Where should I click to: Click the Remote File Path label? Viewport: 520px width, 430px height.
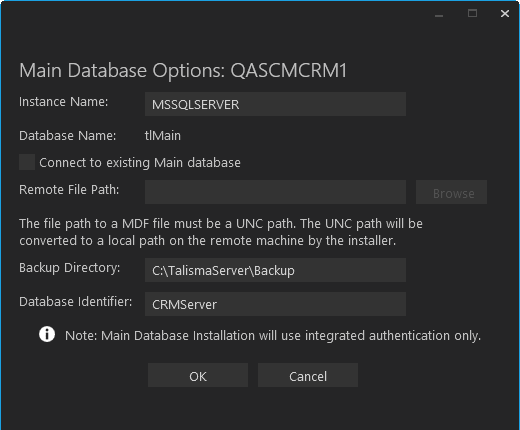[69, 190]
